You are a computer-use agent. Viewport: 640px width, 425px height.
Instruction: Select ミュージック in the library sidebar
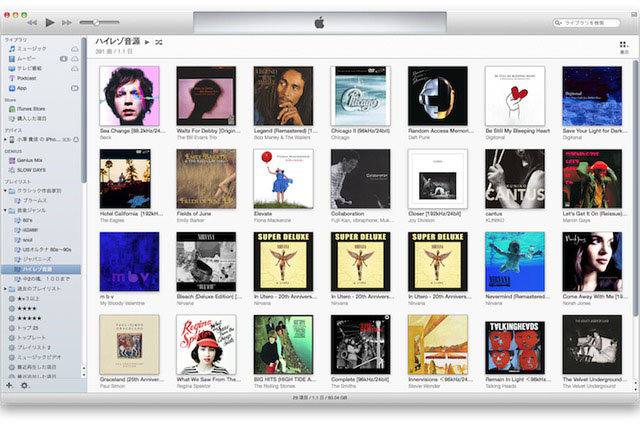point(30,48)
